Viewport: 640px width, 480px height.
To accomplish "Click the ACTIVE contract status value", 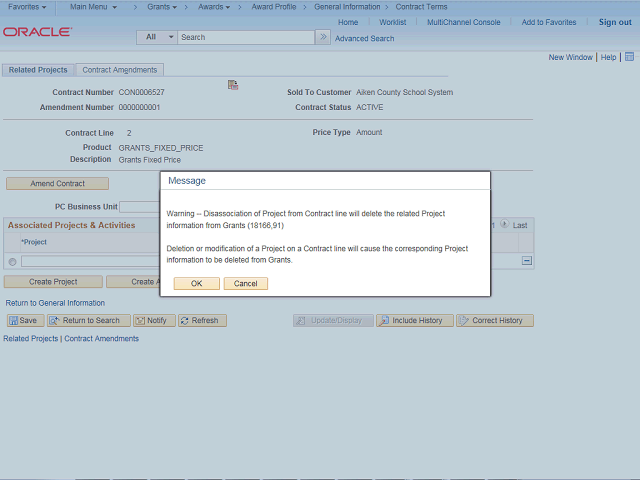I will 369,107.
